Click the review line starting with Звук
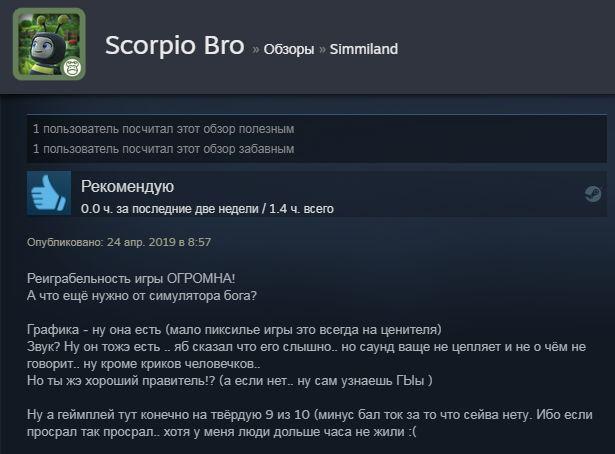 306,355
